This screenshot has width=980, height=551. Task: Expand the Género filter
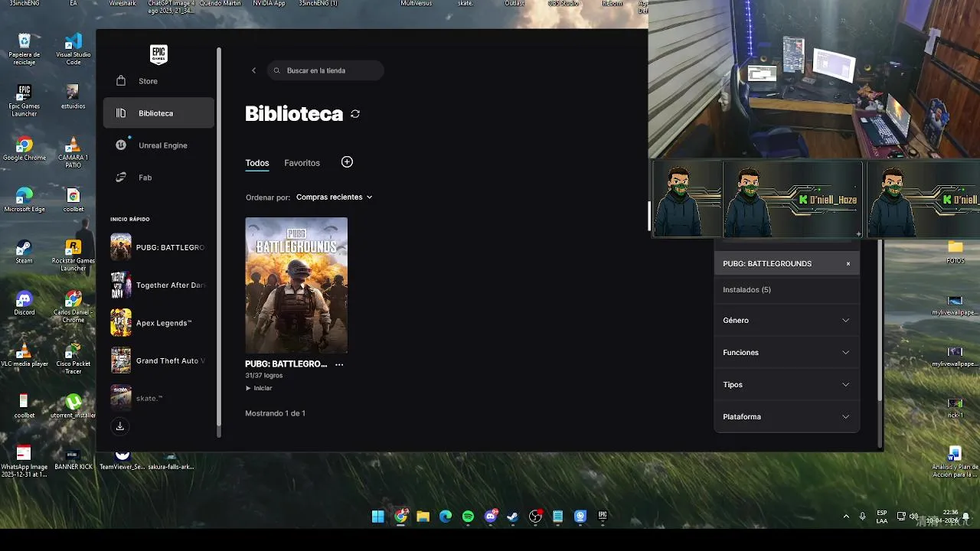787,321
